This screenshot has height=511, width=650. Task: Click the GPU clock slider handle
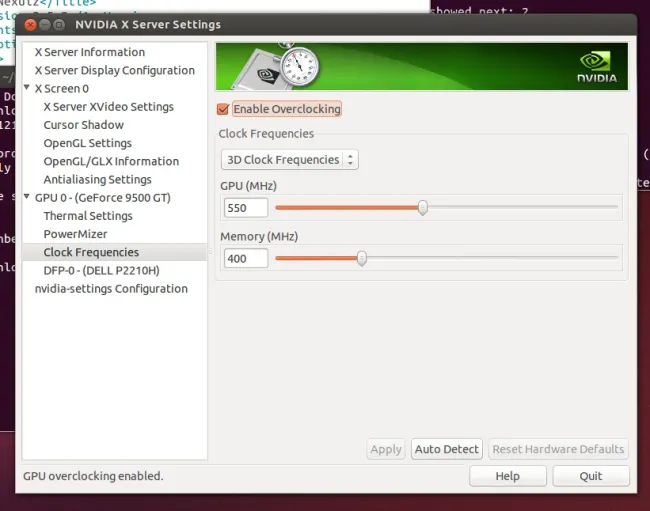(x=422, y=207)
